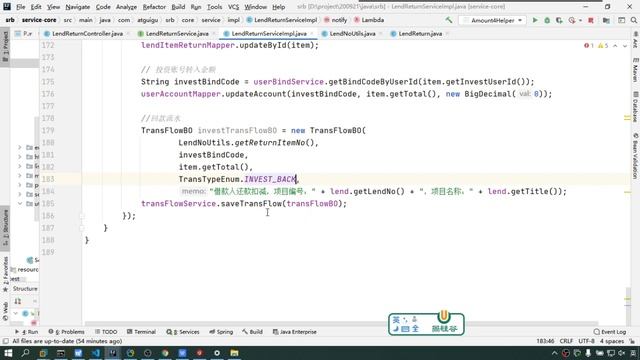640x360 pixels.
Task: Open the Maven tool window
Action: click(x=635, y=70)
